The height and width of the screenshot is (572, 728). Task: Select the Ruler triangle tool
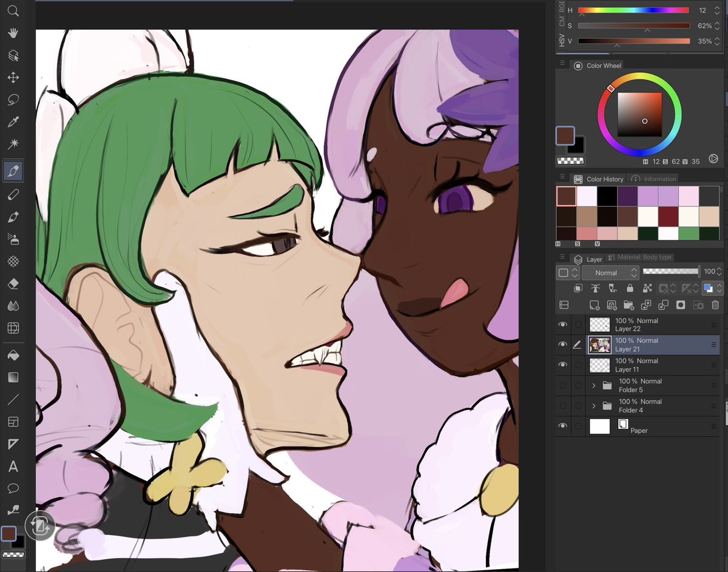point(13,445)
